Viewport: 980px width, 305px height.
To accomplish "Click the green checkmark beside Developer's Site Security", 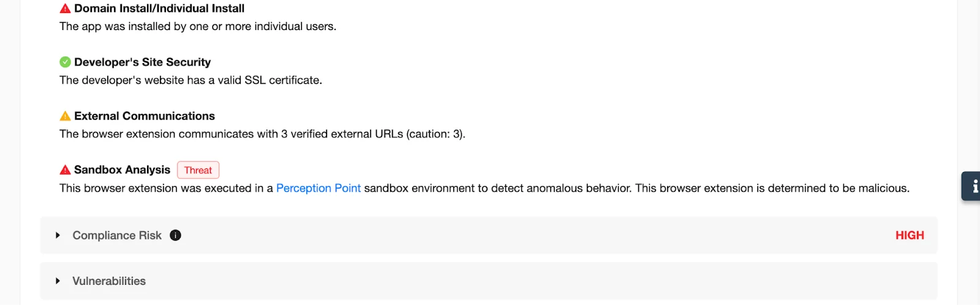I will (x=65, y=62).
